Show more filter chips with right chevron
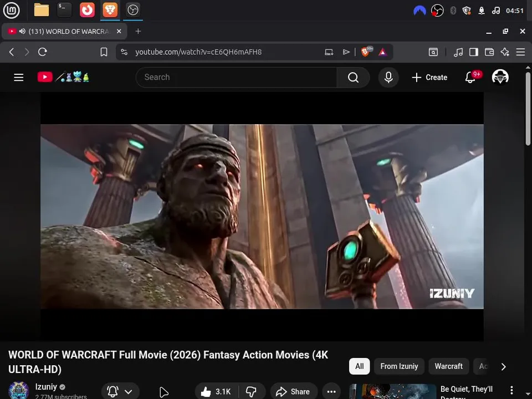The height and width of the screenshot is (399, 532). pyautogui.click(x=504, y=367)
